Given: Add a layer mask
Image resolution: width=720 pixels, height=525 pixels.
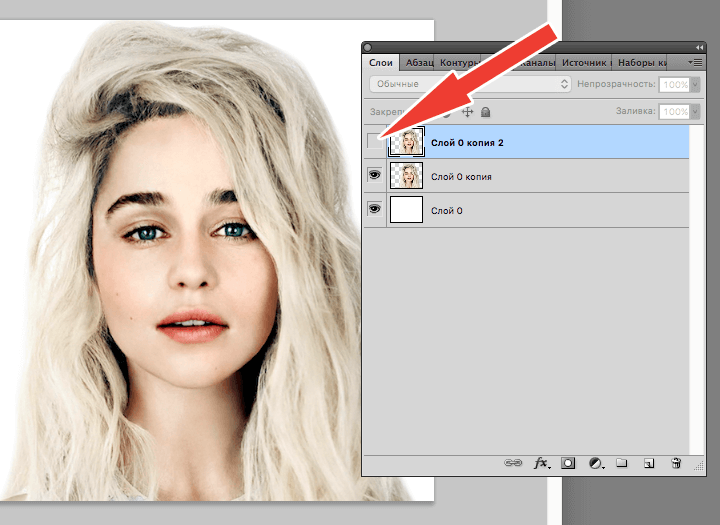Looking at the screenshot, I should [568, 464].
